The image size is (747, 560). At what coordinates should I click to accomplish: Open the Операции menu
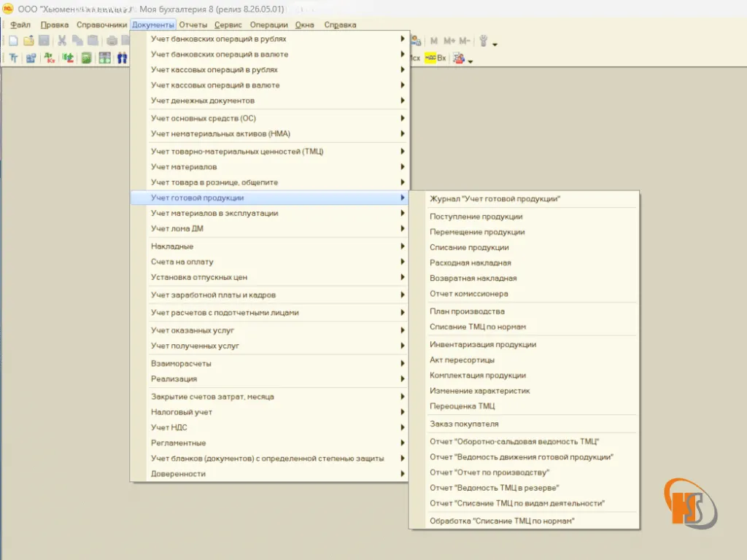tap(268, 25)
